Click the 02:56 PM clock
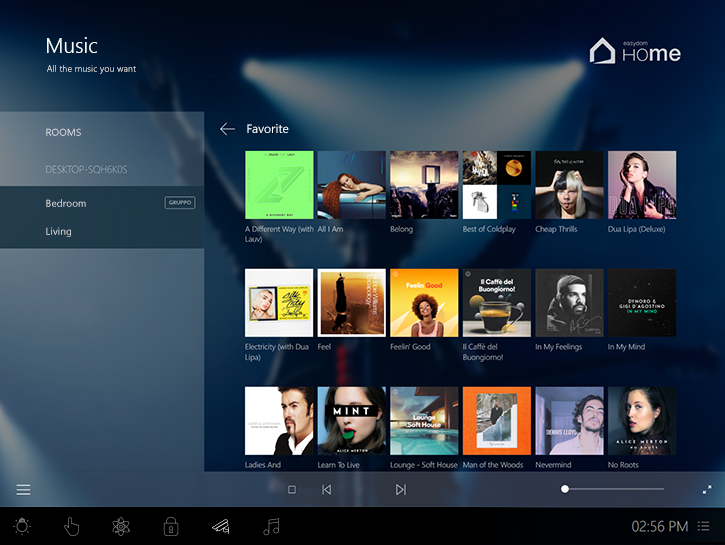The height and width of the screenshot is (545, 725). pos(660,527)
